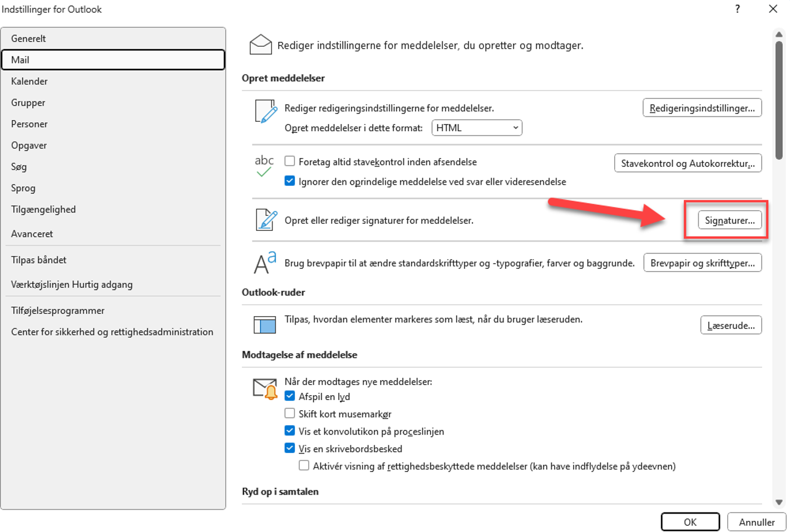The height and width of the screenshot is (532, 790).
Task: Click the envelope with bell notification icon
Action: [x=265, y=388]
